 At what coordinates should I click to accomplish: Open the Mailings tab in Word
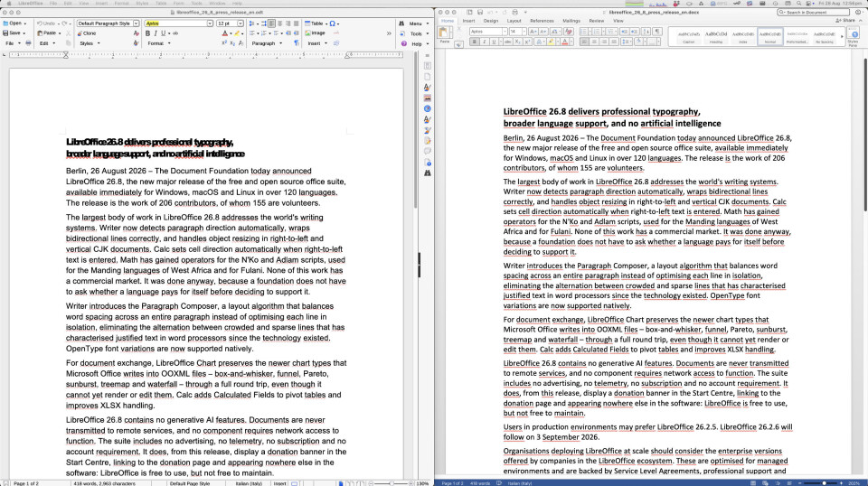click(x=571, y=21)
